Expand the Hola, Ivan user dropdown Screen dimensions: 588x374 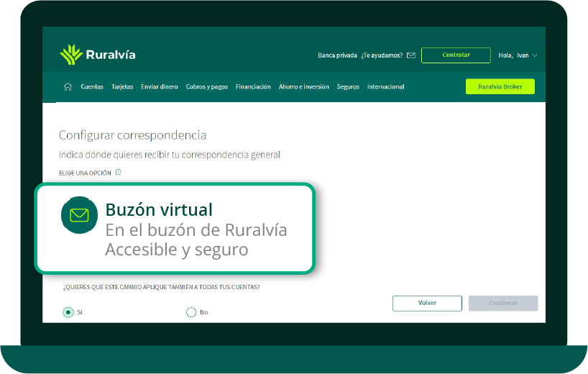coord(518,55)
